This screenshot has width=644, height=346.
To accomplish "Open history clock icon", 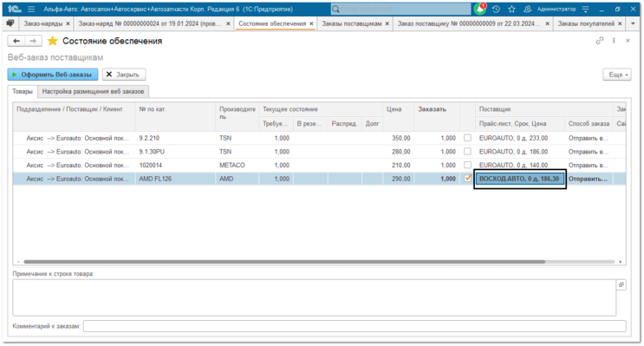I will coord(496,9).
